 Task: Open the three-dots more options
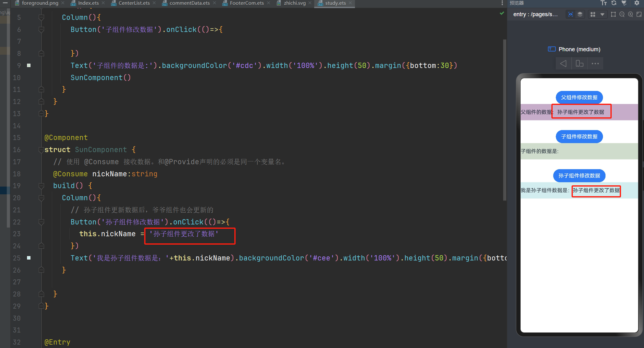[x=595, y=64]
